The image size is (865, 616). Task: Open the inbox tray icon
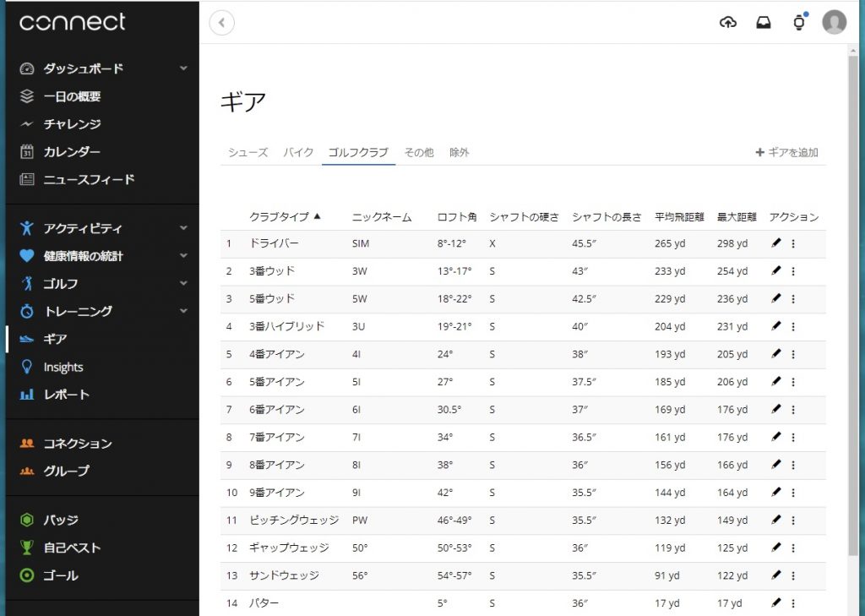[x=764, y=23]
